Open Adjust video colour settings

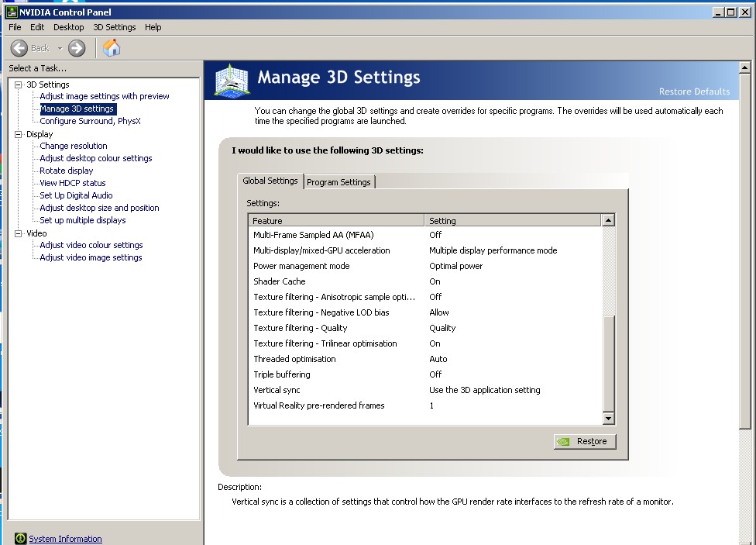(x=91, y=245)
